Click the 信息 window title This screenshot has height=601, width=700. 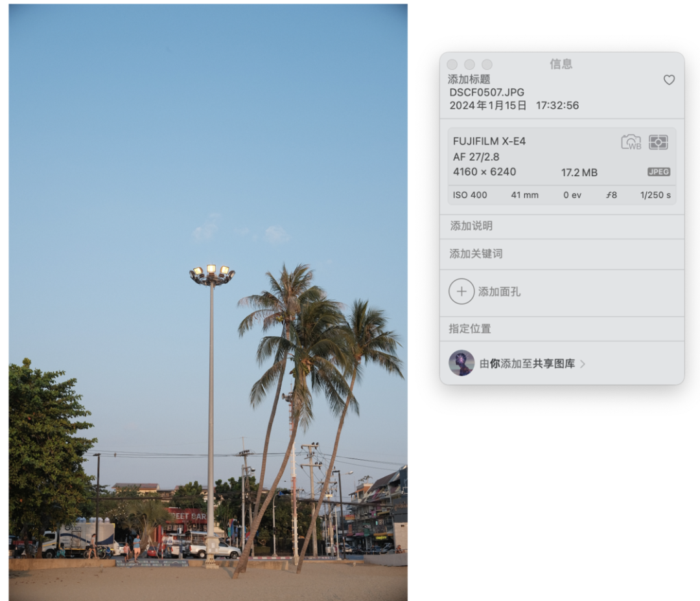(x=561, y=64)
